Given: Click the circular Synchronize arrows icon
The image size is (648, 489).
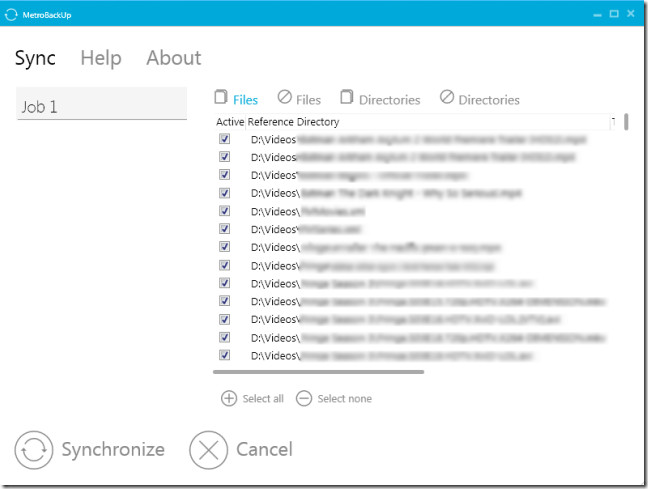Looking at the screenshot, I should (34, 450).
